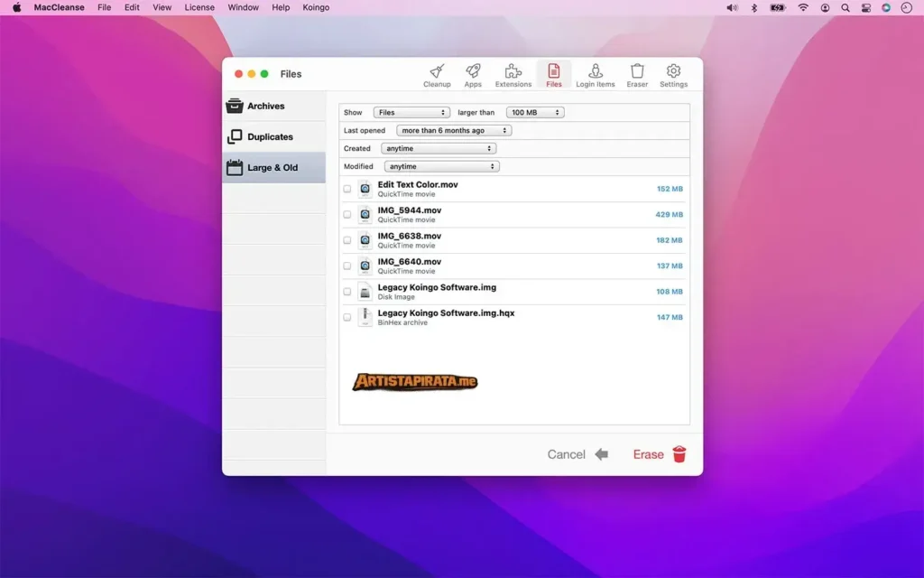Switch to the Files toolbar icon

tap(553, 74)
